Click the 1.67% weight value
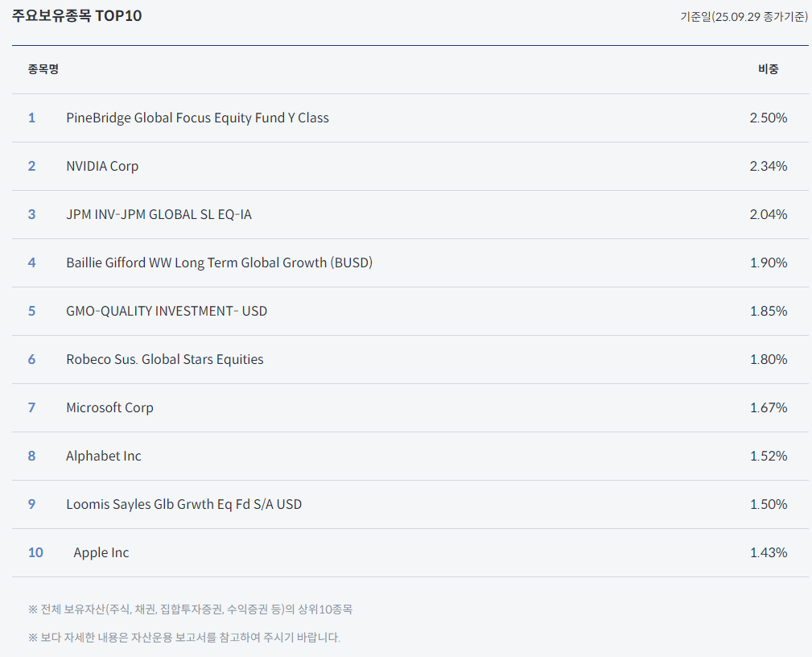The width and height of the screenshot is (812, 657). coord(769,407)
